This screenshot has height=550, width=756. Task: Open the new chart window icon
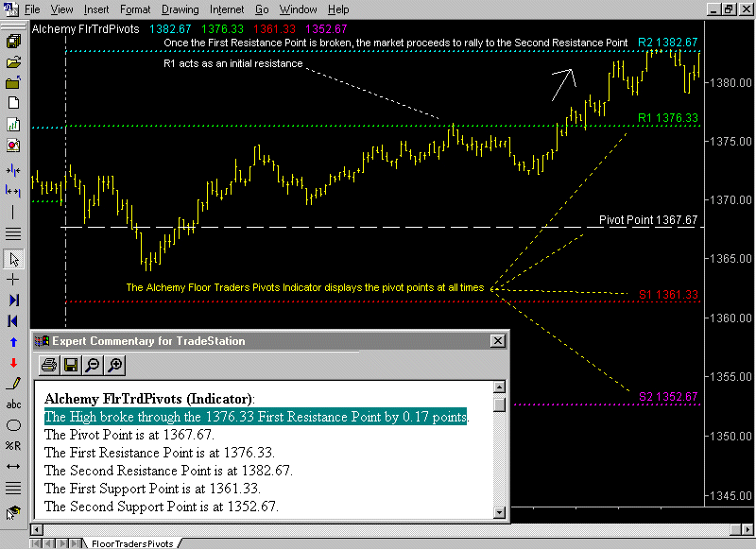tap(13, 125)
